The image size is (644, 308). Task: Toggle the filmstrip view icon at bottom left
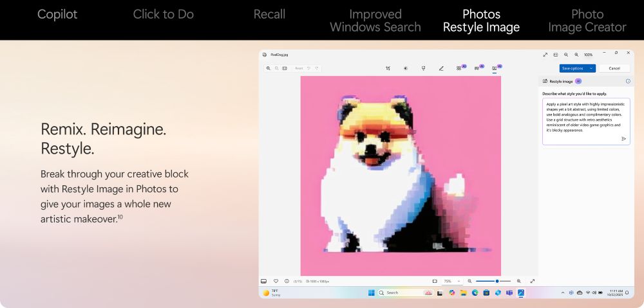[264, 281]
